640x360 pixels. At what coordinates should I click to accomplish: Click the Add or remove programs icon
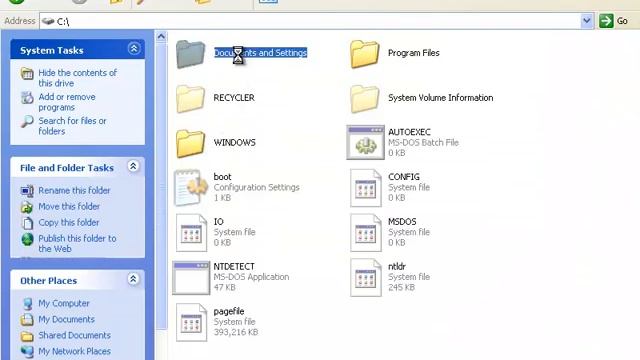pos(27,98)
